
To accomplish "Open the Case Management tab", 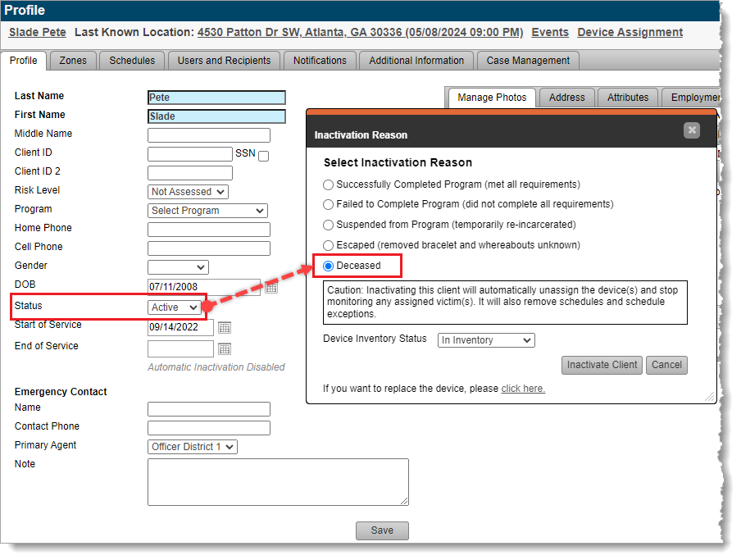I will coord(528,61).
